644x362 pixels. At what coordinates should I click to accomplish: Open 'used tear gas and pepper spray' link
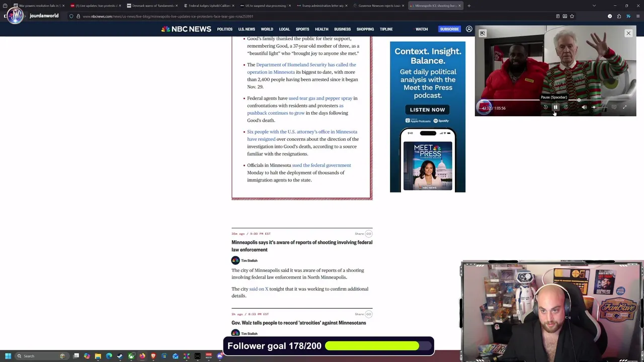320,99
